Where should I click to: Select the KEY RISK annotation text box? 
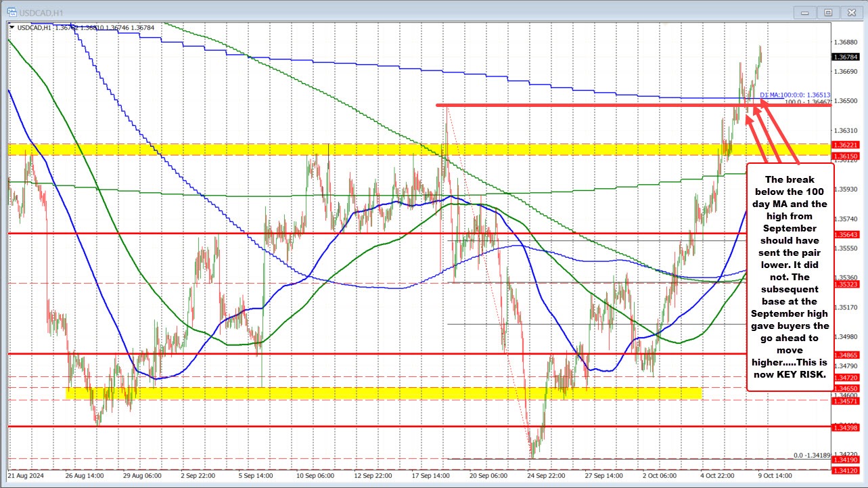pyautogui.click(x=790, y=278)
